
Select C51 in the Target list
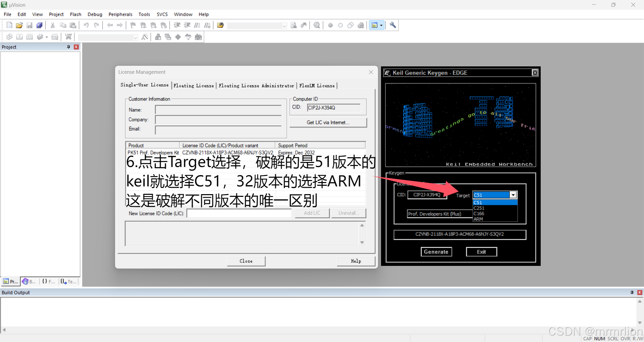(x=495, y=203)
